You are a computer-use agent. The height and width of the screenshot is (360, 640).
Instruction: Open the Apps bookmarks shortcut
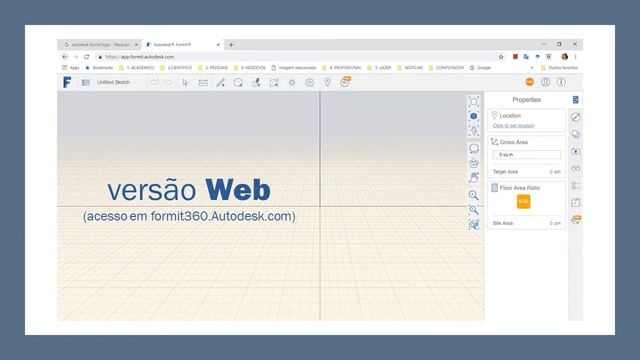[x=71, y=68]
